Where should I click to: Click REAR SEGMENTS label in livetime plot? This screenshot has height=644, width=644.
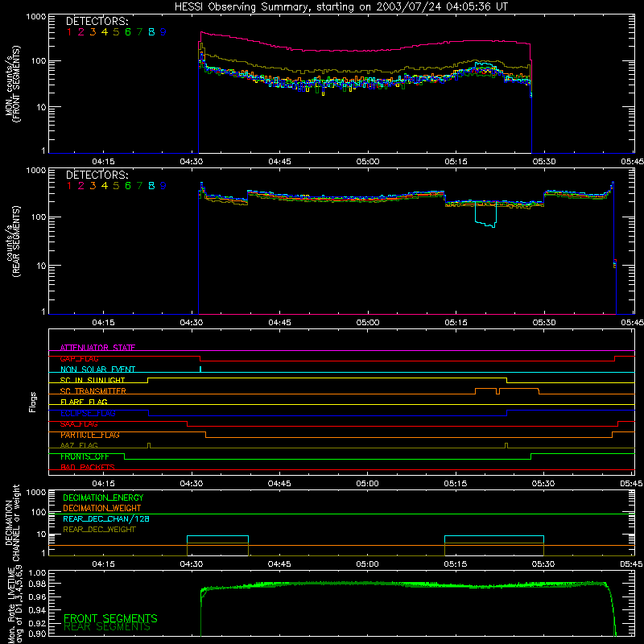(107, 627)
